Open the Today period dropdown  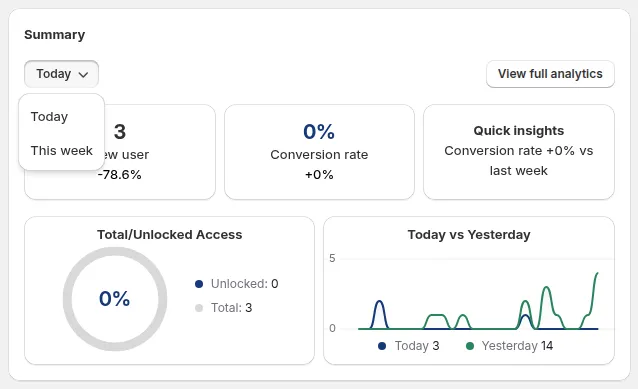pyautogui.click(x=61, y=74)
